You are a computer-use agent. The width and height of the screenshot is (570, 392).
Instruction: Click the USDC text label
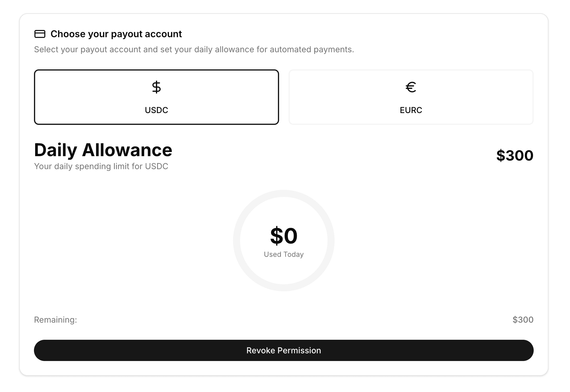pyautogui.click(x=156, y=110)
